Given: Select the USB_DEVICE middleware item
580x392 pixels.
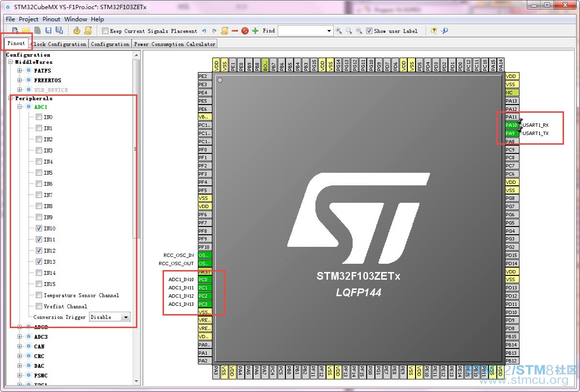Looking at the screenshot, I should pyautogui.click(x=51, y=90).
